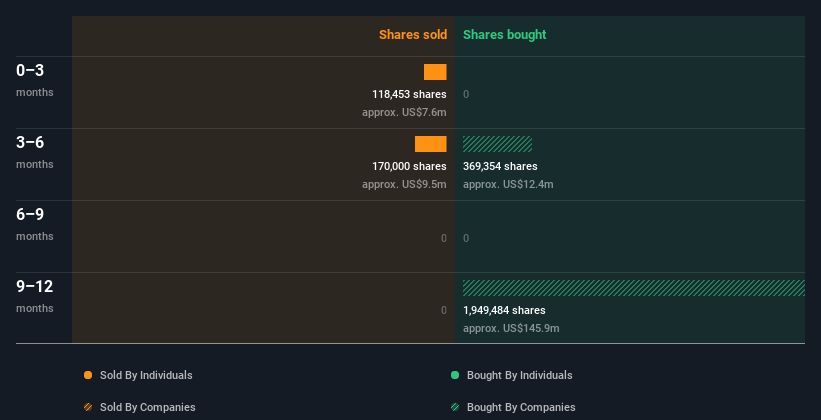Click the zero sold value in 9–12 months row
The width and height of the screenshot is (821, 420).
click(x=444, y=311)
